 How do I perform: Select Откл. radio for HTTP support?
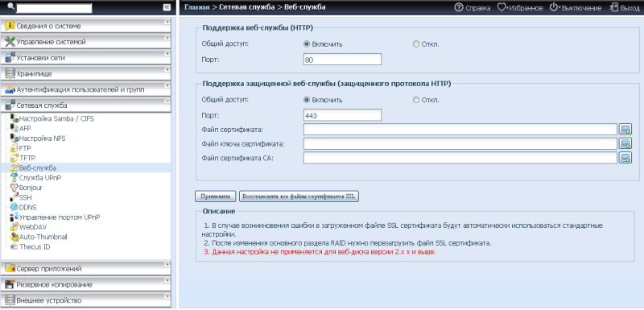click(x=415, y=44)
